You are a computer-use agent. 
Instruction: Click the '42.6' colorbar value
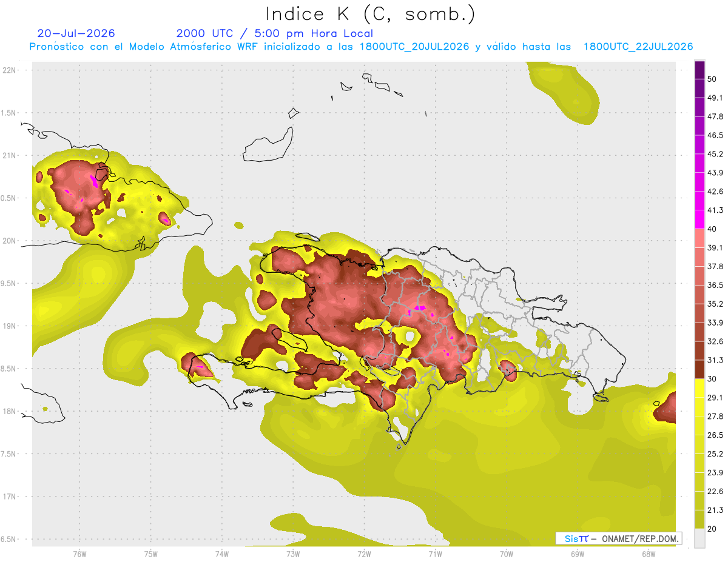(x=715, y=192)
